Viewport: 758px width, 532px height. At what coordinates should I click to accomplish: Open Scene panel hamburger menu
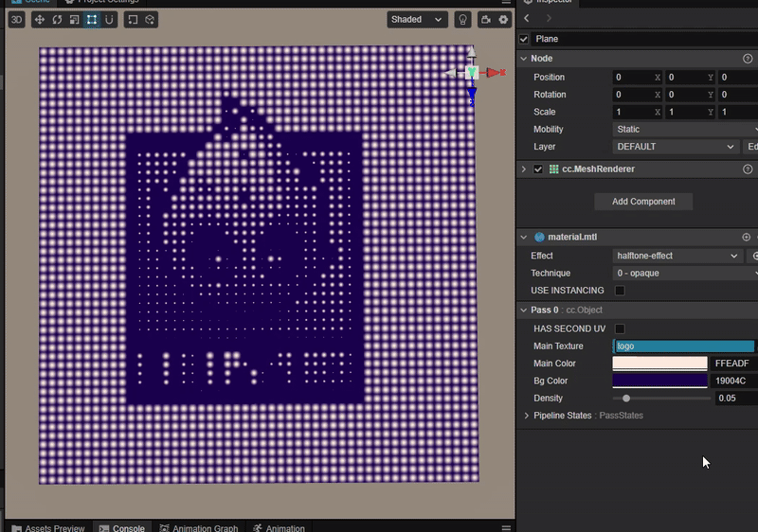506,2
